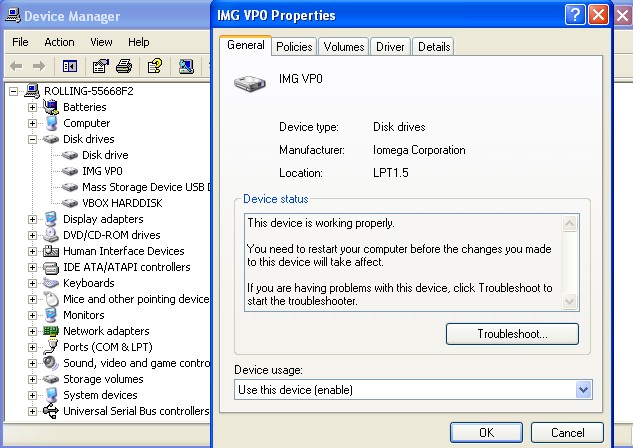Expand the Display adapters node
Viewport: 633px width, 448px height.
pos(33,219)
